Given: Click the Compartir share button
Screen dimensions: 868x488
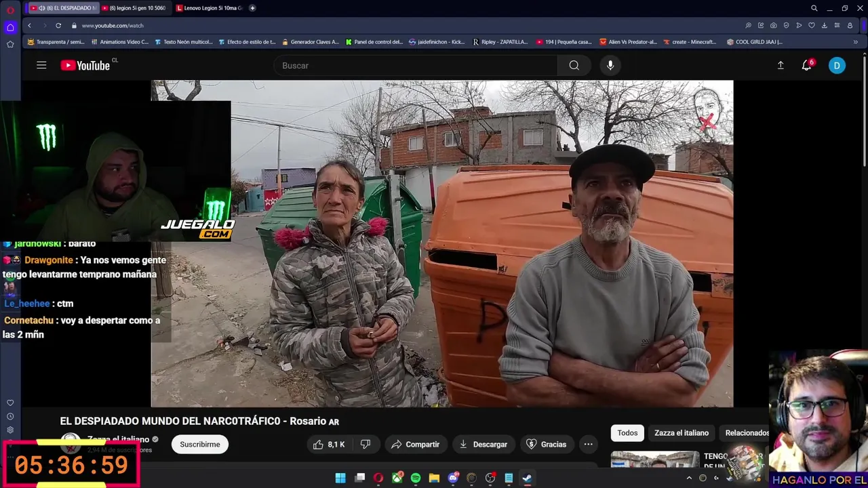Looking at the screenshot, I should click(x=416, y=444).
